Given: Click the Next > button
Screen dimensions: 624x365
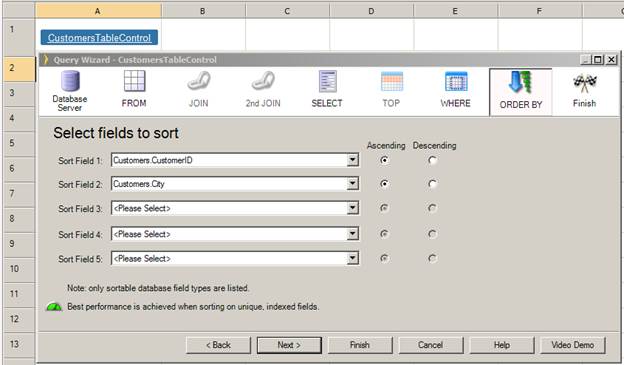Looking at the screenshot, I should click(289, 345).
